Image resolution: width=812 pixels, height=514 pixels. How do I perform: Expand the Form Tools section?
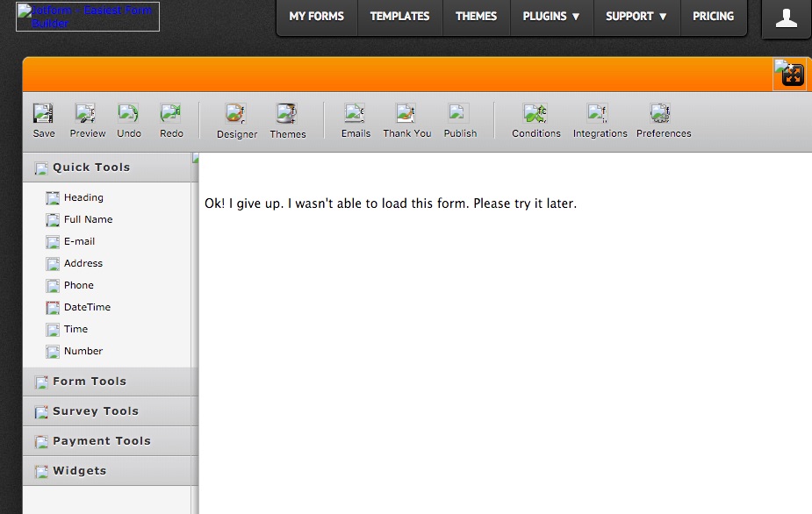90,382
